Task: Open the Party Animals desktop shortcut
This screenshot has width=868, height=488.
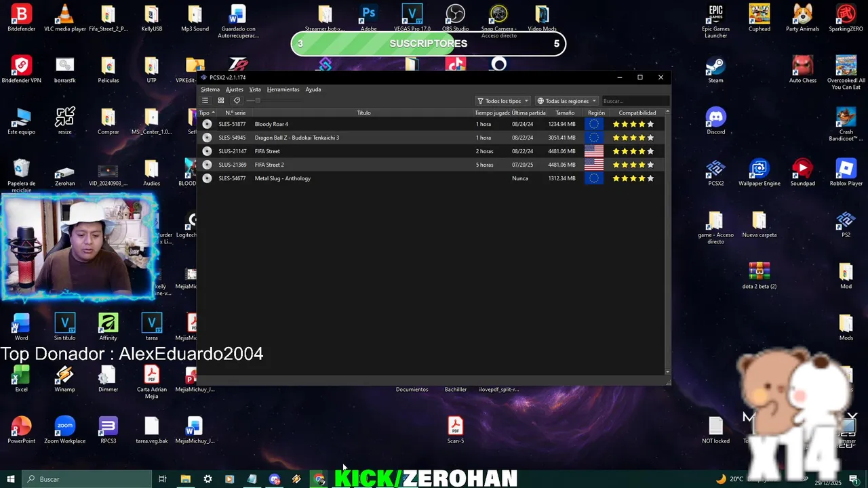Action: point(802,18)
